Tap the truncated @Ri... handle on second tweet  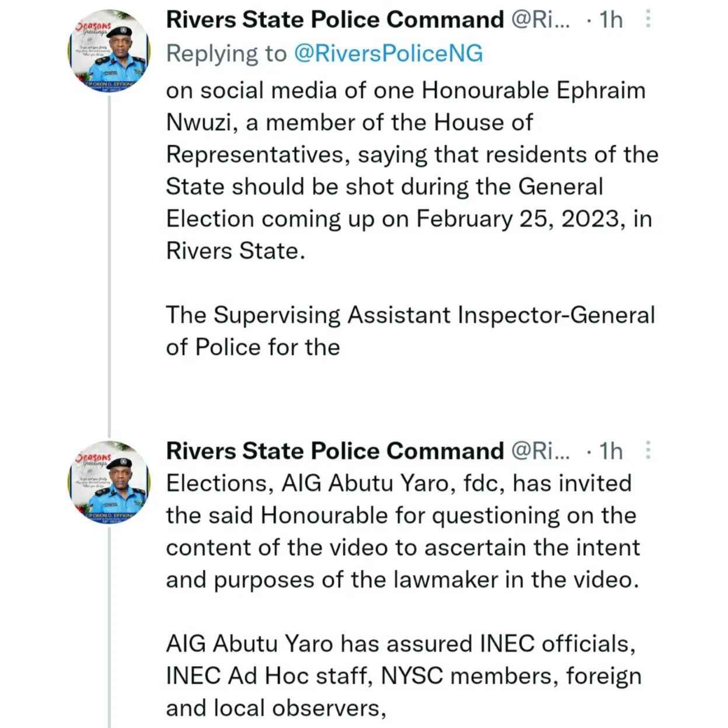pos(541,451)
